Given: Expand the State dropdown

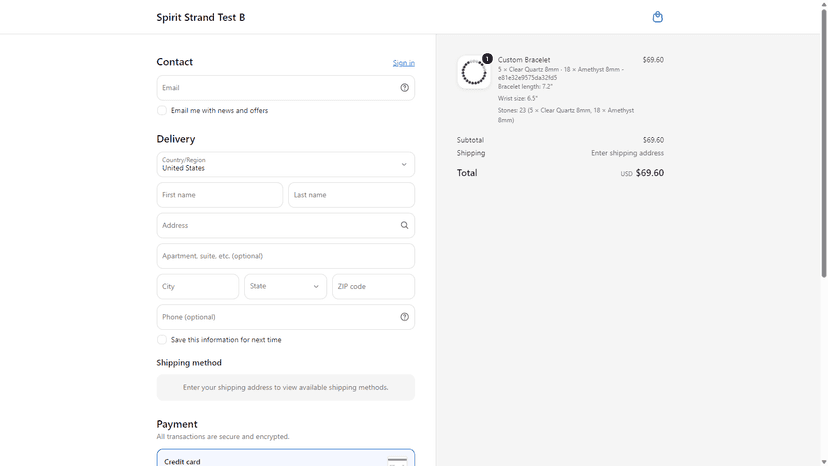Looking at the screenshot, I should 286,286.
